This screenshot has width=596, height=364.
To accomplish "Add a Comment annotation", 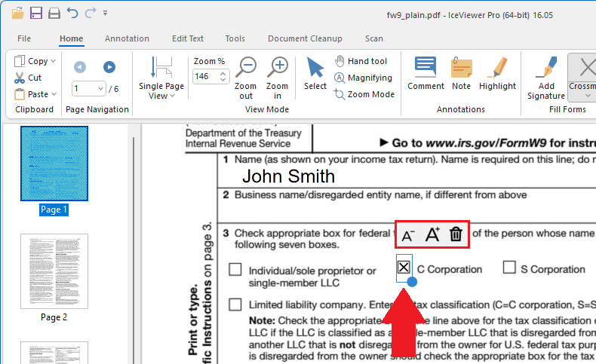I will [425, 74].
